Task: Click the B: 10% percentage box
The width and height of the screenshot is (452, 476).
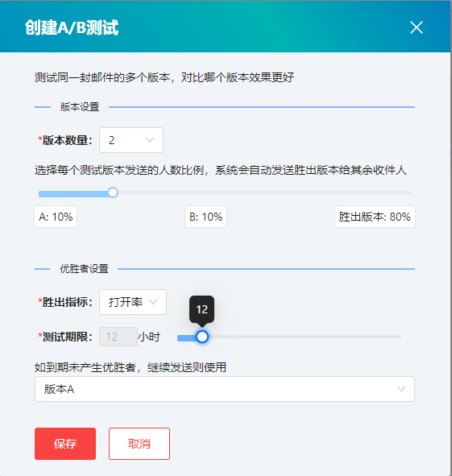Action: pyautogui.click(x=206, y=217)
